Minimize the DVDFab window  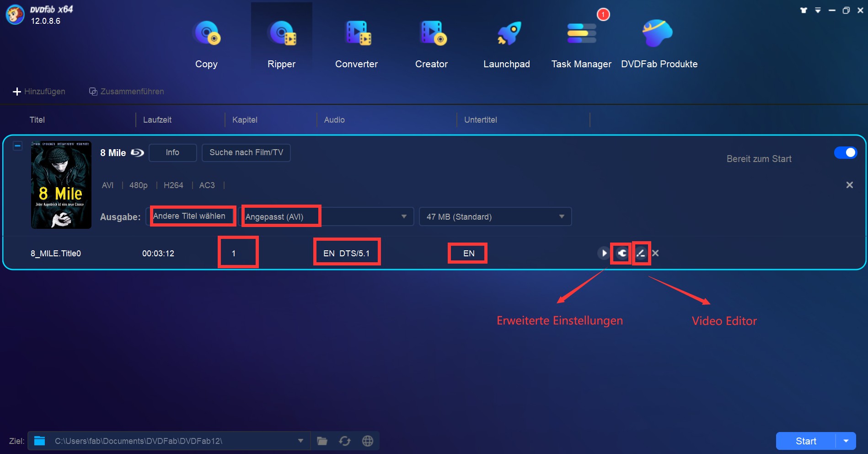(x=832, y=10)
